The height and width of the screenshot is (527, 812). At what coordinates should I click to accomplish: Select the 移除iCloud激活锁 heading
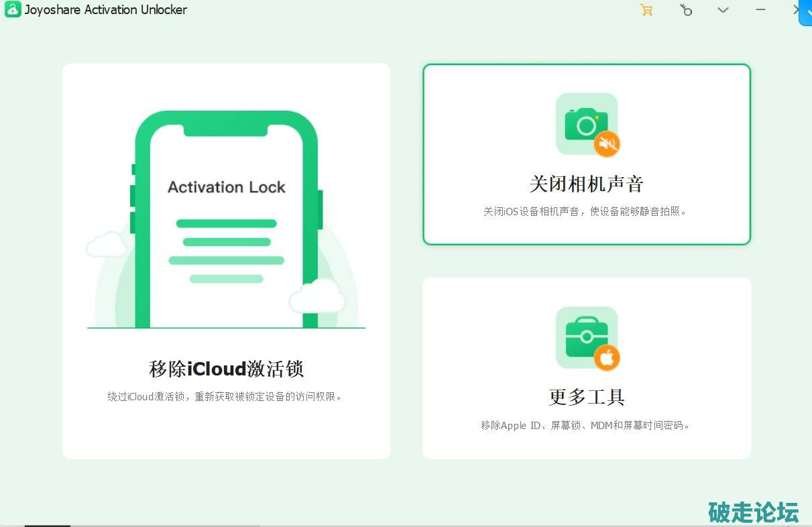click(x=226, y=369)
